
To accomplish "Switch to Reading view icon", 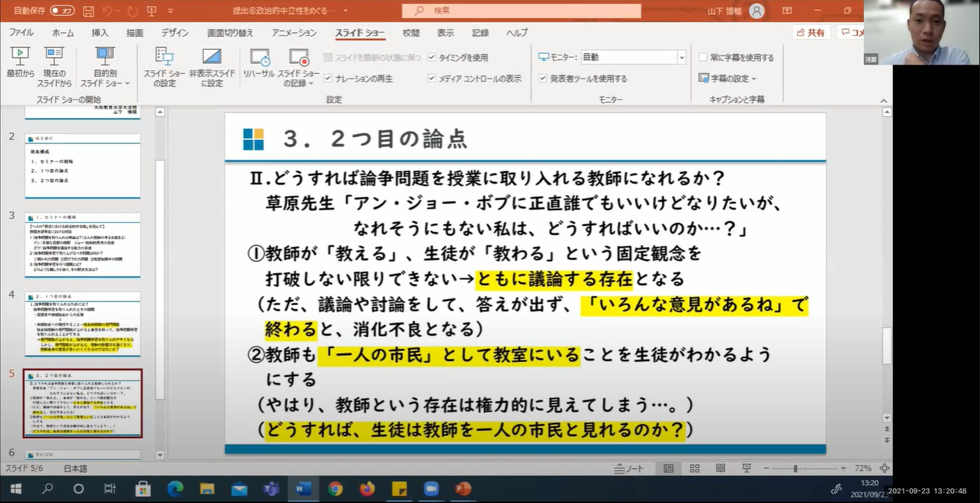I will point(721,469).
